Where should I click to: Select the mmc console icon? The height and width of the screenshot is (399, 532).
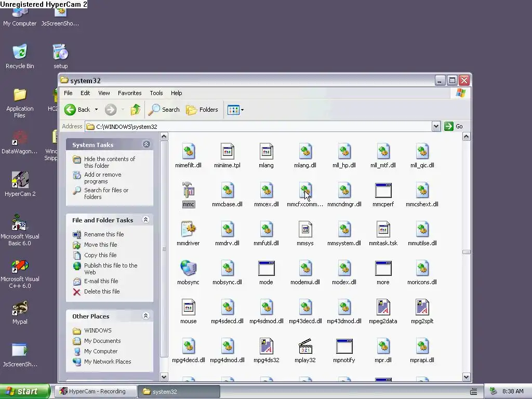pos(188,191)
